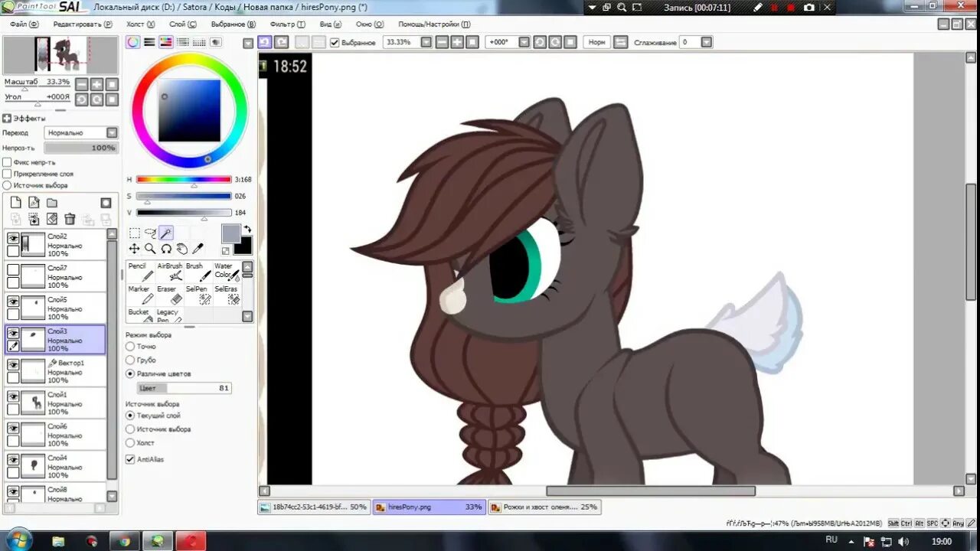
Task: Open the Слой menu
Action: 182,24
